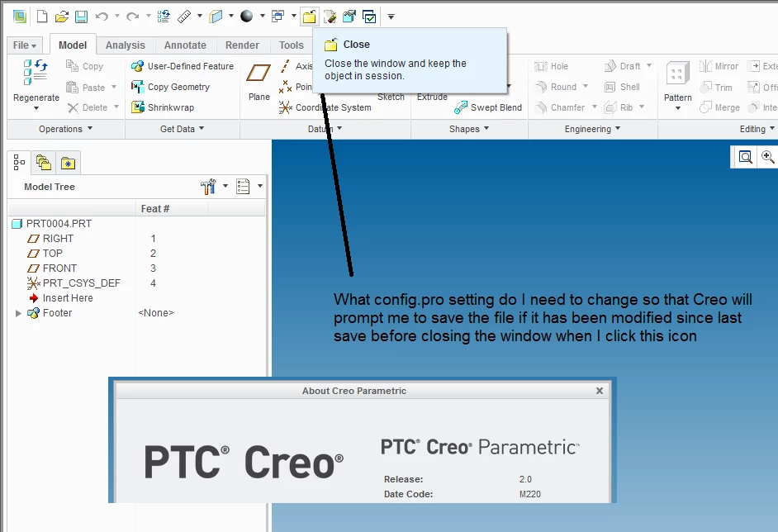Click the Chamfer tool in Engineering
778x532 pixels.
tap(560, 107)
